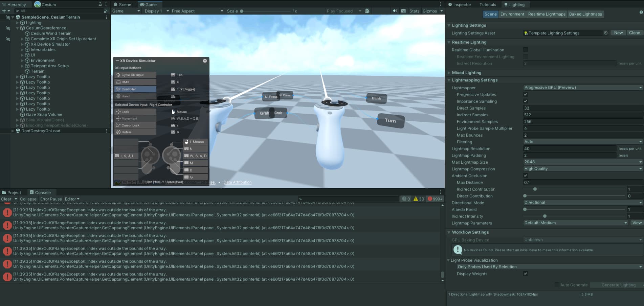The height and width of the screenshot is (306, 644).
Task: Open the Lighting Settings Asset object picker
Action: pyautogui.click(x=606, y=33)
